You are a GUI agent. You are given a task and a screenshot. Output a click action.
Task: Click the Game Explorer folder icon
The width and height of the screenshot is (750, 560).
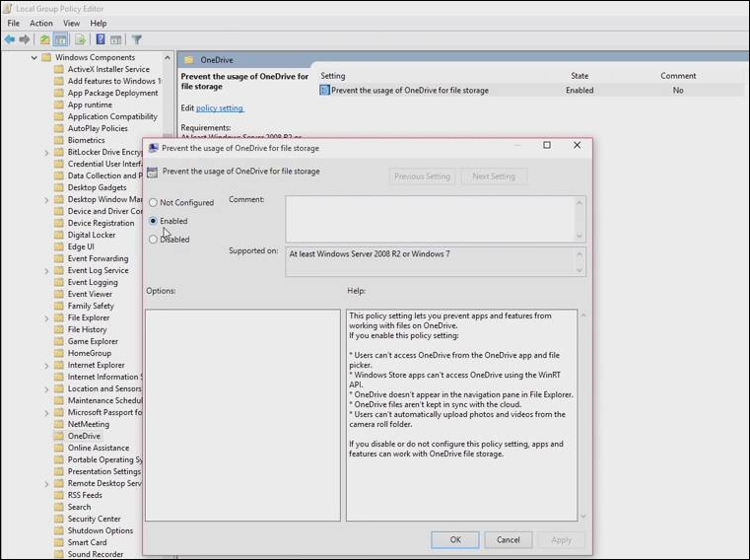[59, 341]
